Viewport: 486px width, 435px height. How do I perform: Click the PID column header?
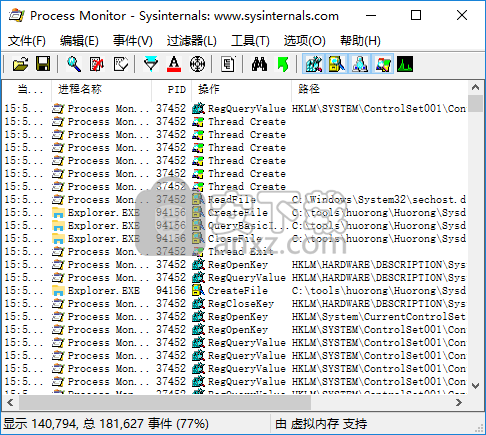pyautogui.click(x=172, y=89)
